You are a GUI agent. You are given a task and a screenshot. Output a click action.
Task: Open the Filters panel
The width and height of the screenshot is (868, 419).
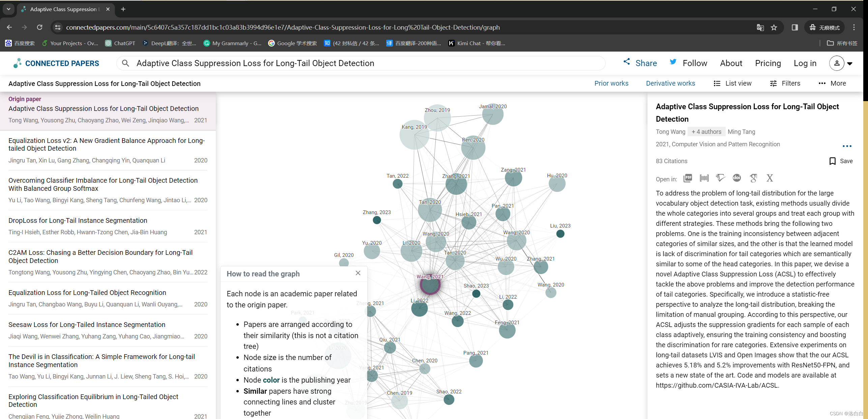click(785, 83)
